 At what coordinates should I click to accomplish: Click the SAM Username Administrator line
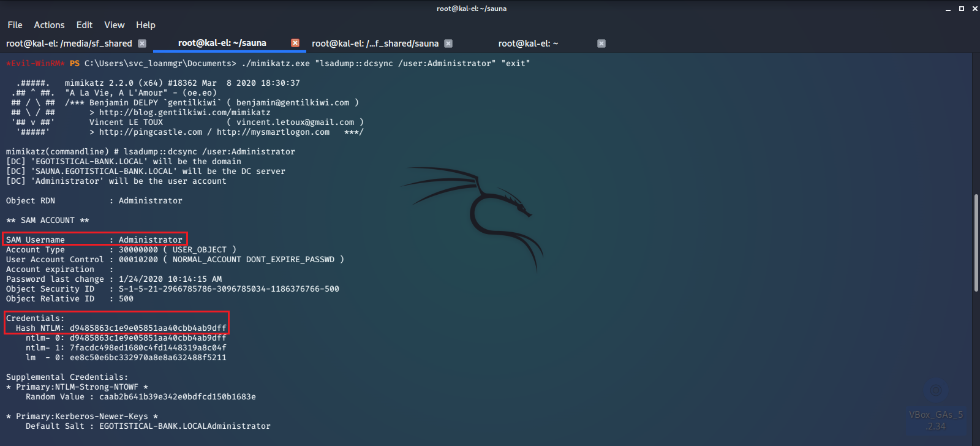pyautogui.click(x=94, y=240)
